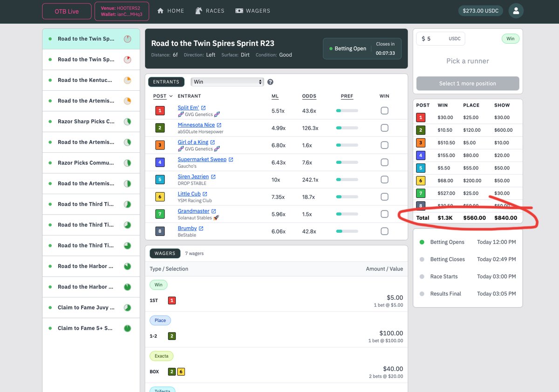Click the Venue HOOTERS2 wallet button

pyautogui.click(x=122, y=11)
